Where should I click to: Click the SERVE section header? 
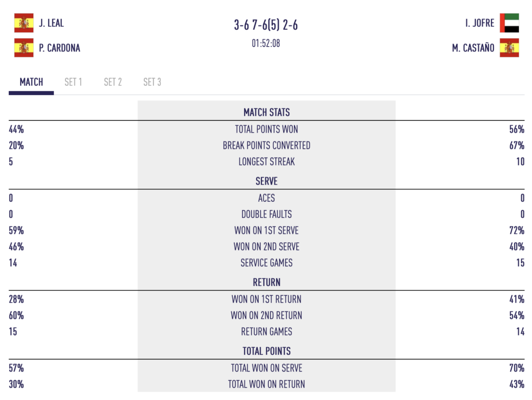tap(267, 182)
